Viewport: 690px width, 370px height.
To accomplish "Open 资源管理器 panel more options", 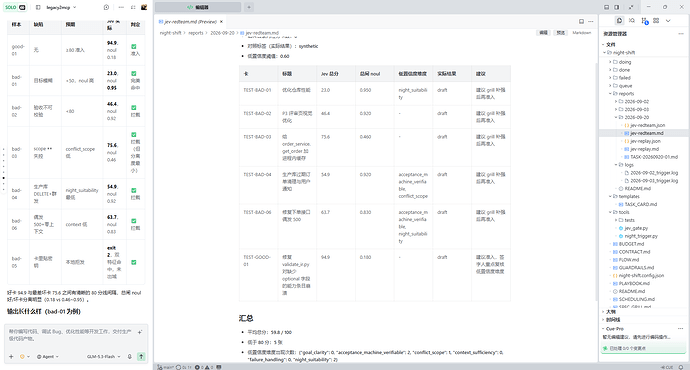I will click(x=681, y=34).
